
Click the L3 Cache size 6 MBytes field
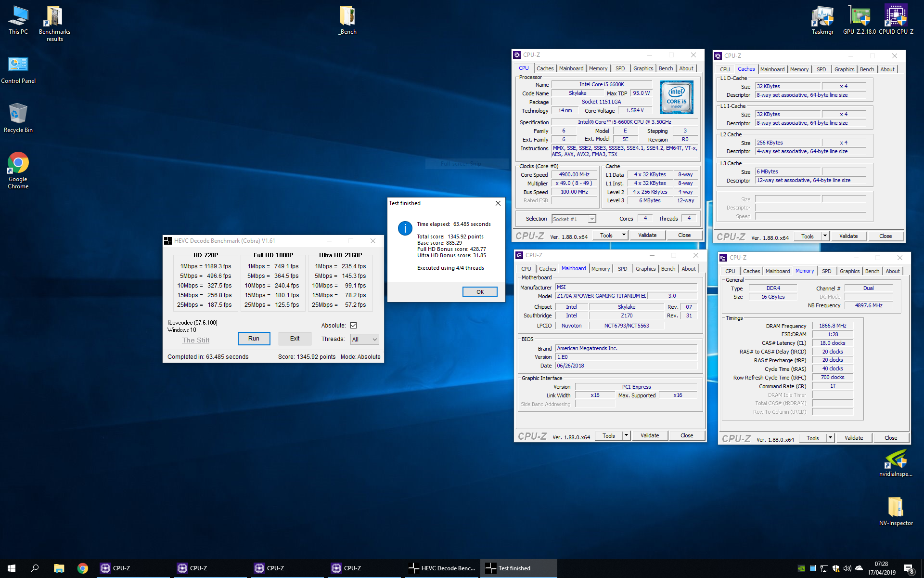788,171
